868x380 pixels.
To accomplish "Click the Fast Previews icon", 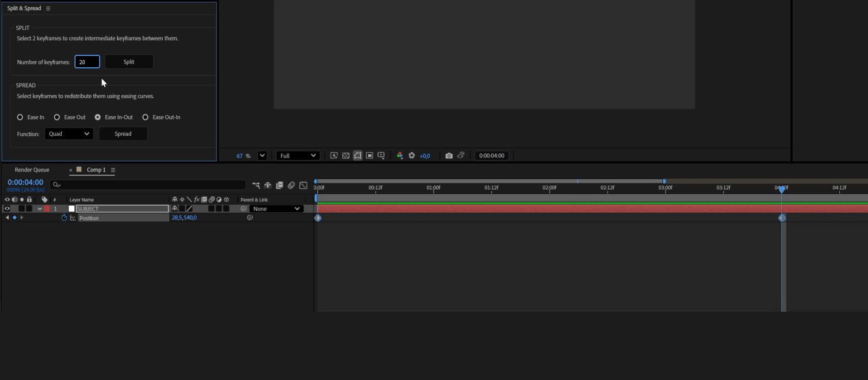I will [x=334, y=156].
